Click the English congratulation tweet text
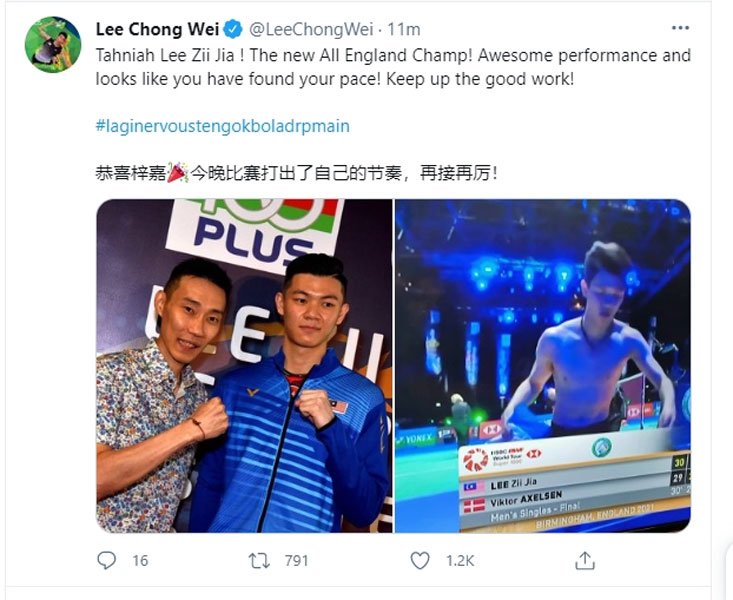 pyautogui.click(x=393, y=67)
